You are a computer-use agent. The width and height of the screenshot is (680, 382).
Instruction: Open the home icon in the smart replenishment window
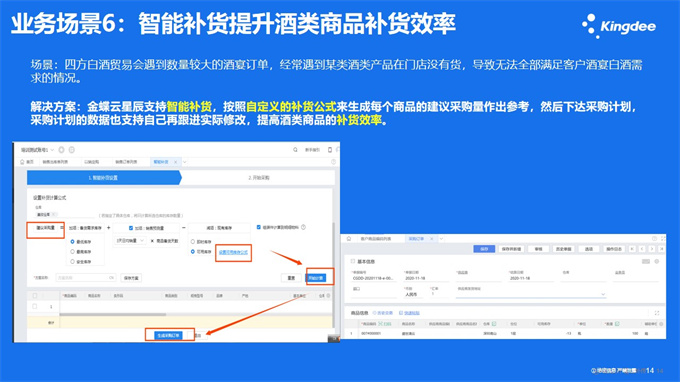coord(22,162)
